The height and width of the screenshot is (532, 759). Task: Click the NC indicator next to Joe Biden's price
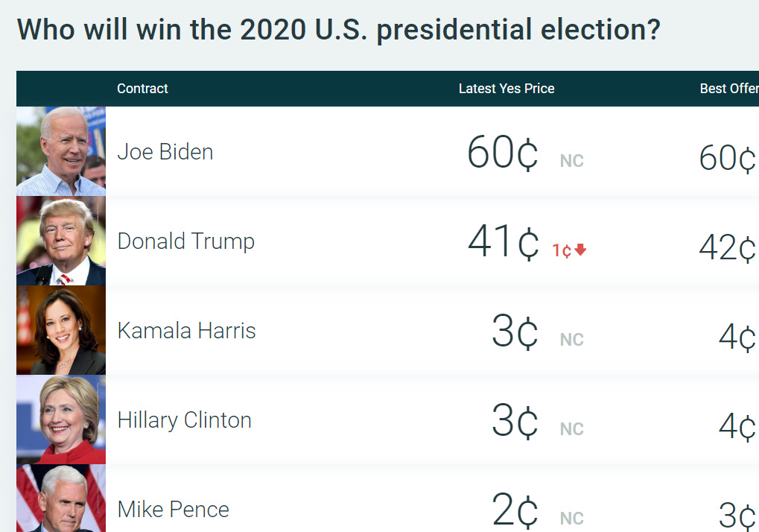[x=571, y=160]
